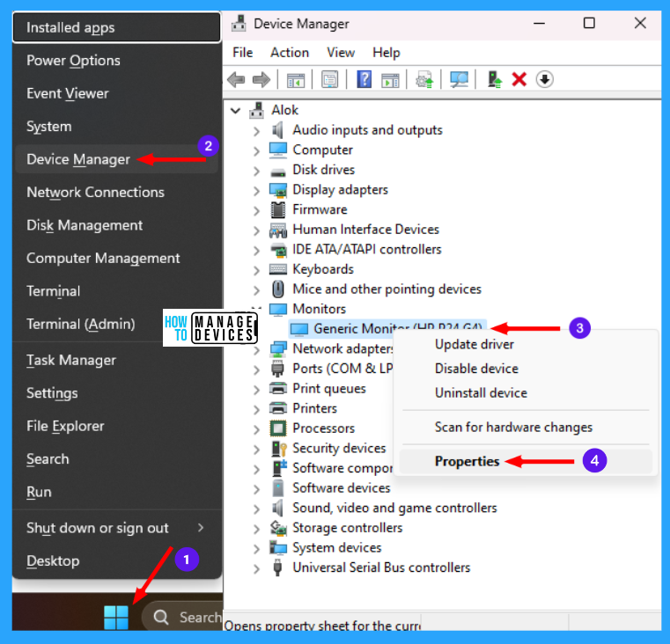Expand the Display adapters node
The image size is (670, 644).
coord(256,190)
